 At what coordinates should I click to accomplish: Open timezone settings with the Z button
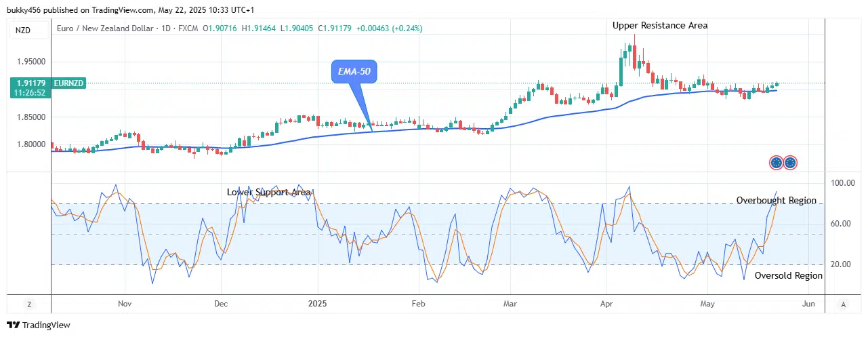coord(29,304)
